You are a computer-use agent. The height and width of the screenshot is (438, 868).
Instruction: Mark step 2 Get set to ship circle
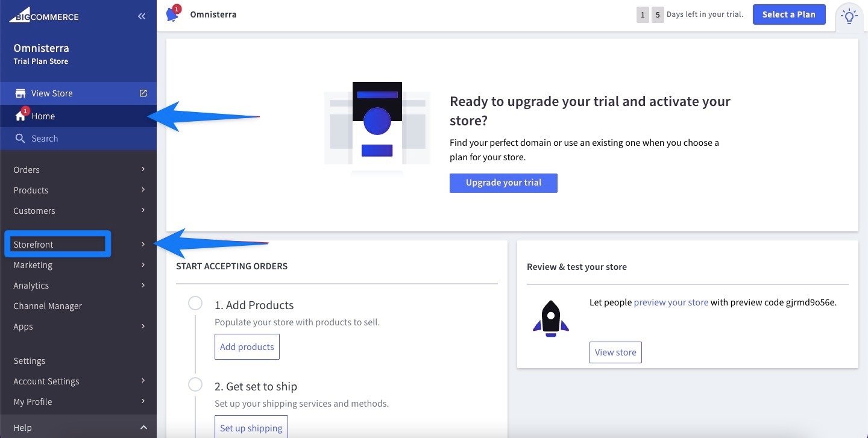click(x=195, y=384)
